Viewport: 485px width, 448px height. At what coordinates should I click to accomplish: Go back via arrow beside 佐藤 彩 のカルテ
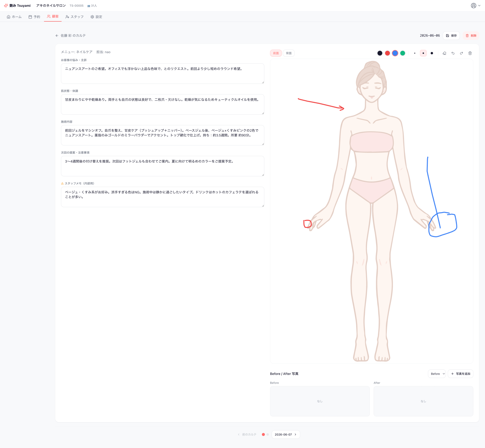(x=57, y=36)
